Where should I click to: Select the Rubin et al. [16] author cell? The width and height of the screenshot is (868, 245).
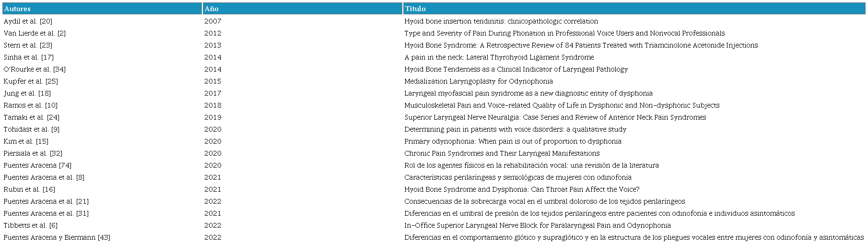[x=29, y=189]
